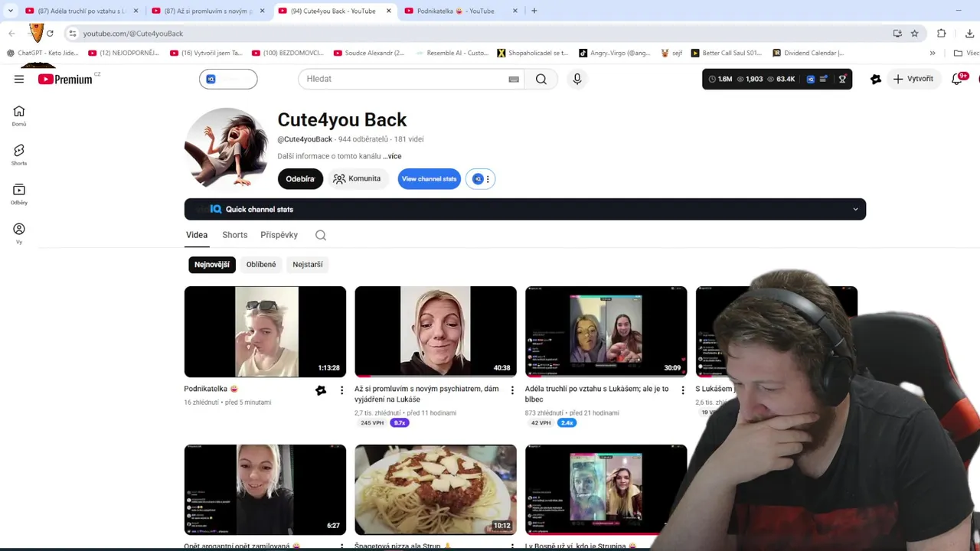The image size is (980, 551).
Task: Select the Nejstarší sort chip
Action: (308, 265)
